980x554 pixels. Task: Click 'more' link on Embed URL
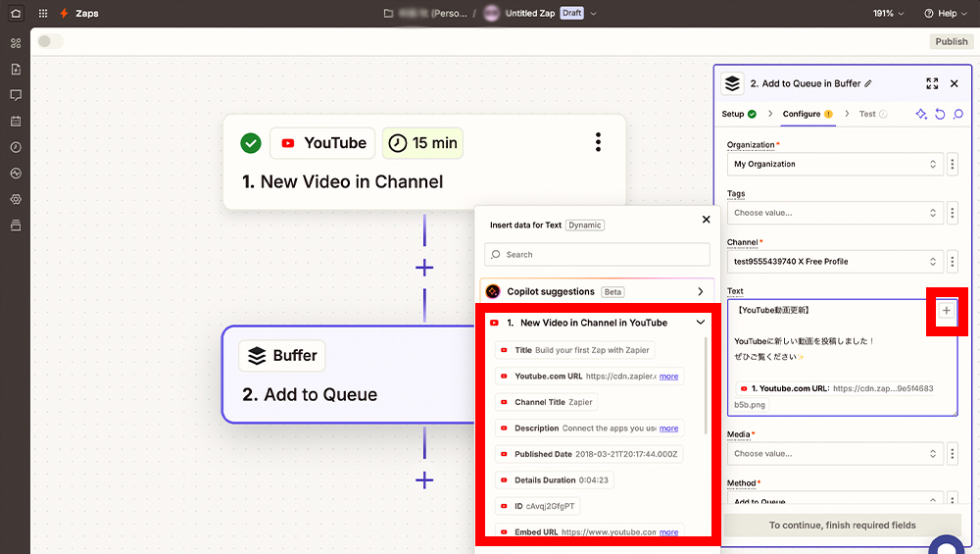click(668, 532)
